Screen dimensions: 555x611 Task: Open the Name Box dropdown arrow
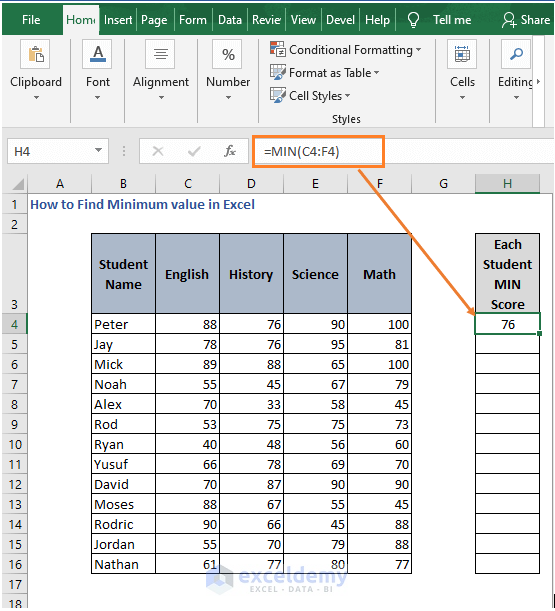tap(98, 150)
